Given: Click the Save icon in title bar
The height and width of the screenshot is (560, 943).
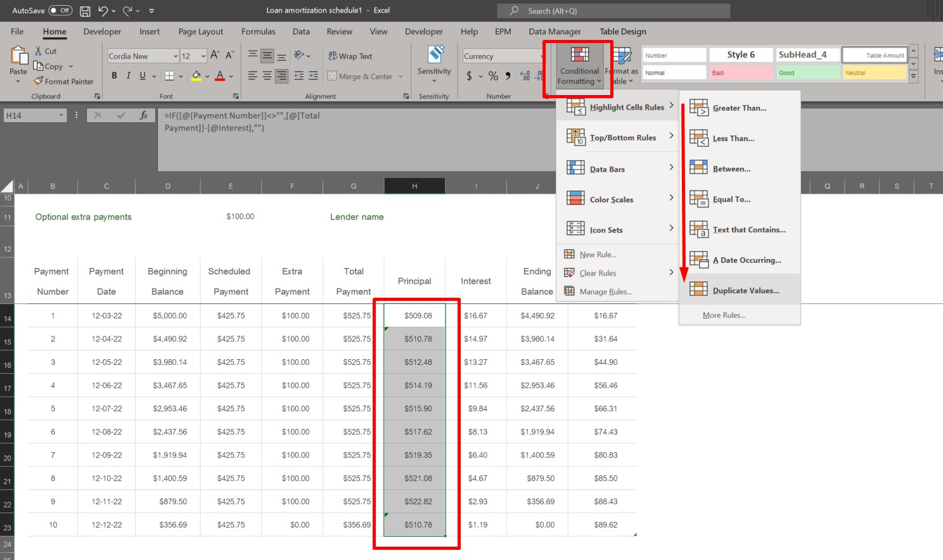Looking at the screenshot, I should [x=85, y=11].
